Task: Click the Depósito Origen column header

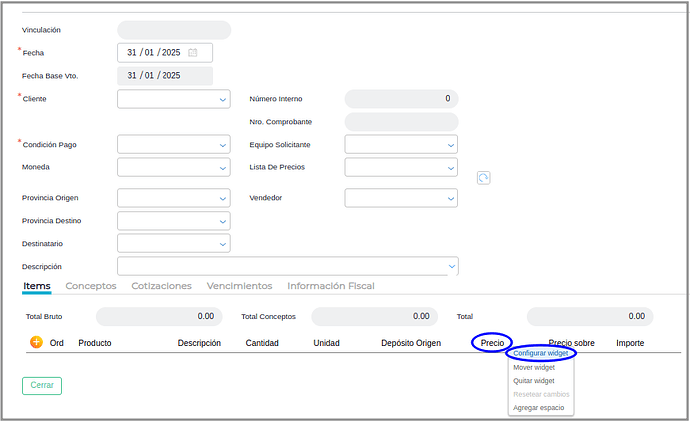Action: click(x=411, y=343)
